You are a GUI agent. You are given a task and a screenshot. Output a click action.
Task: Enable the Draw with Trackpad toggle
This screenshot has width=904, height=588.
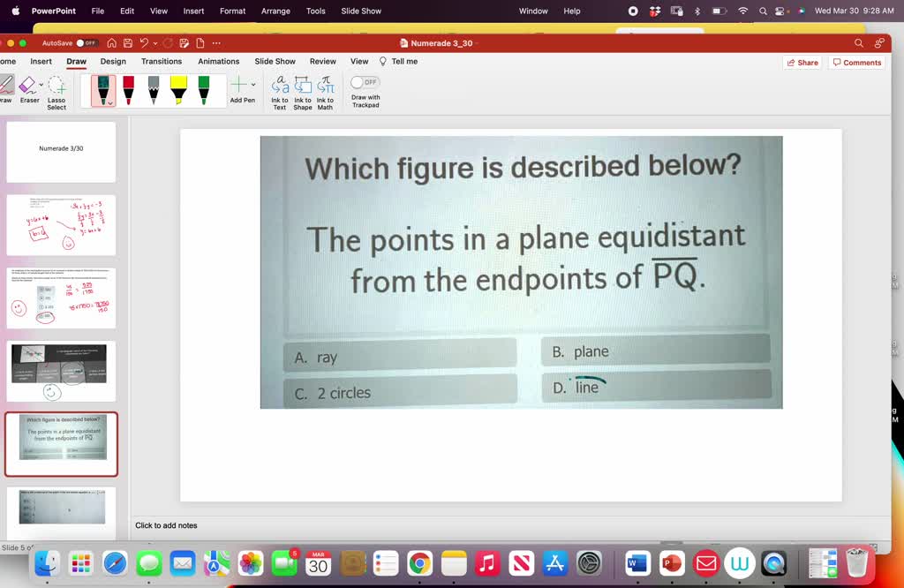pyautogui.click(x=365, y=81)
